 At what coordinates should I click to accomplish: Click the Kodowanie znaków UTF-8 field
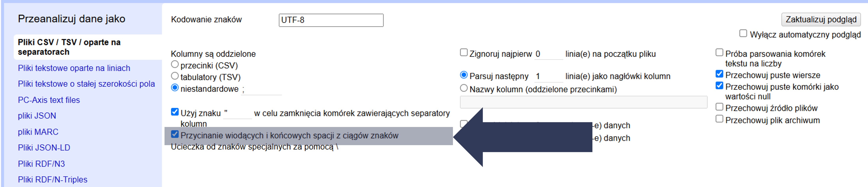331,20
